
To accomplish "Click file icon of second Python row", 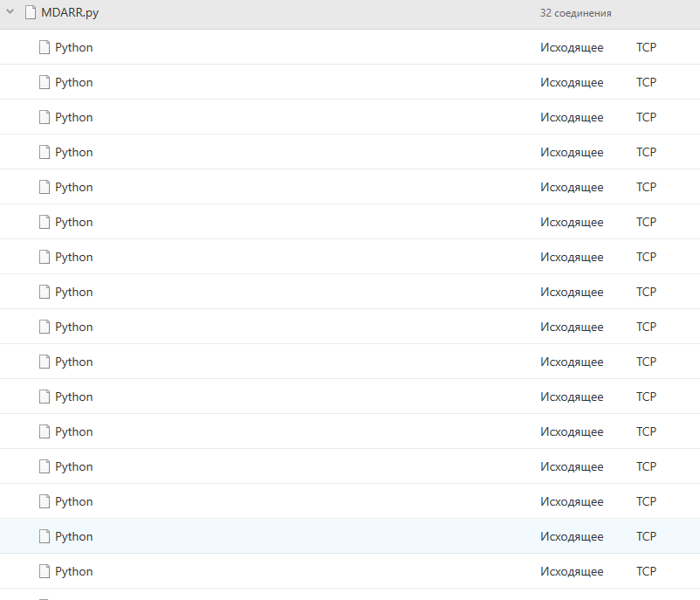I will 45,82.
